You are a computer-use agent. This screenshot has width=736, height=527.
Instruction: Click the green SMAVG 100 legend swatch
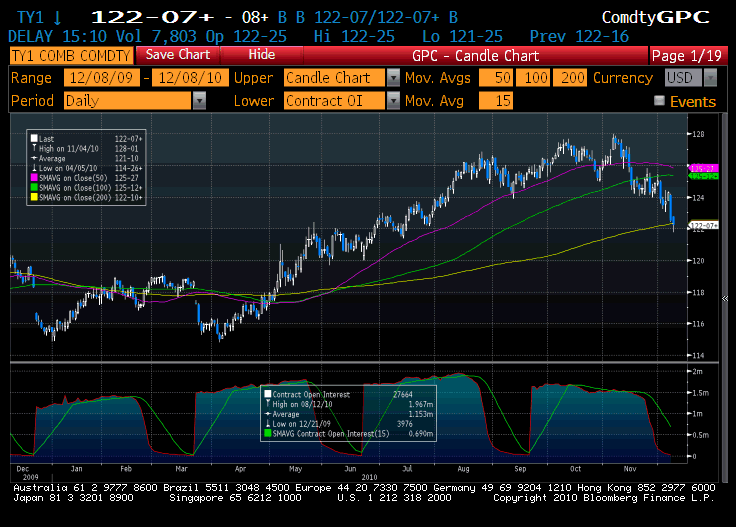34,185
